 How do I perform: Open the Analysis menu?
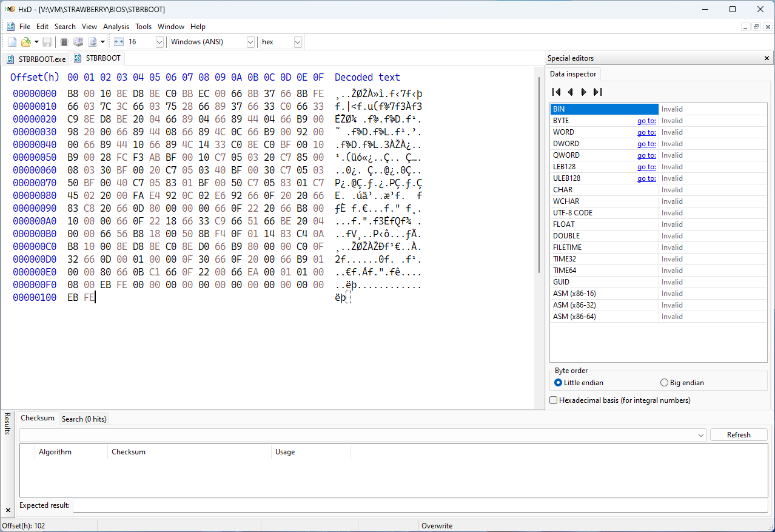coord(116,27)
